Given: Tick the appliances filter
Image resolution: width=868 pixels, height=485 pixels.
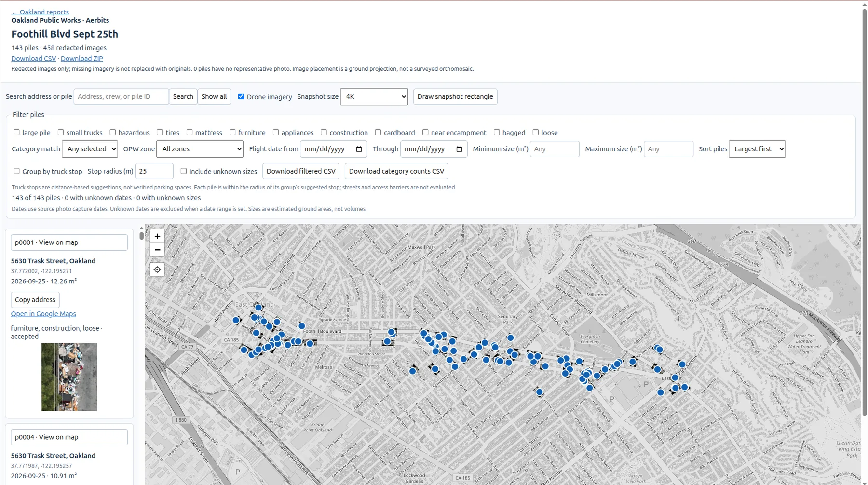Looking at the screenshot, I should (x=276, y=132).
